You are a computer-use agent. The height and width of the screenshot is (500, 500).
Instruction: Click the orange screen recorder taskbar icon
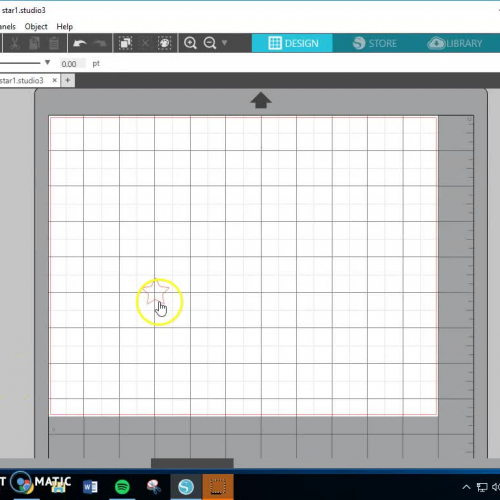pyautogui.click(x=218, y=487)
